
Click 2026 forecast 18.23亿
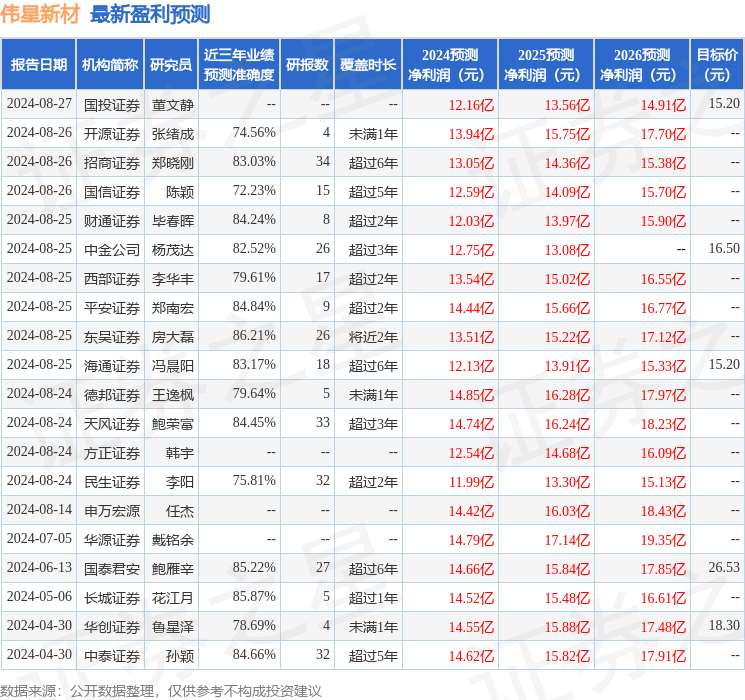pyautogui.click(x=663, y=424)
